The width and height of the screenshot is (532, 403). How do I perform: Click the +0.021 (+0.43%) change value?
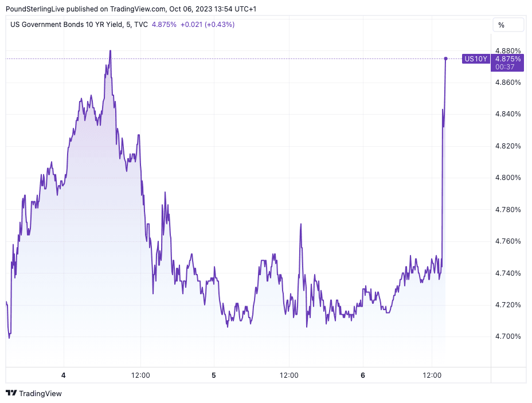coord(207,25)
